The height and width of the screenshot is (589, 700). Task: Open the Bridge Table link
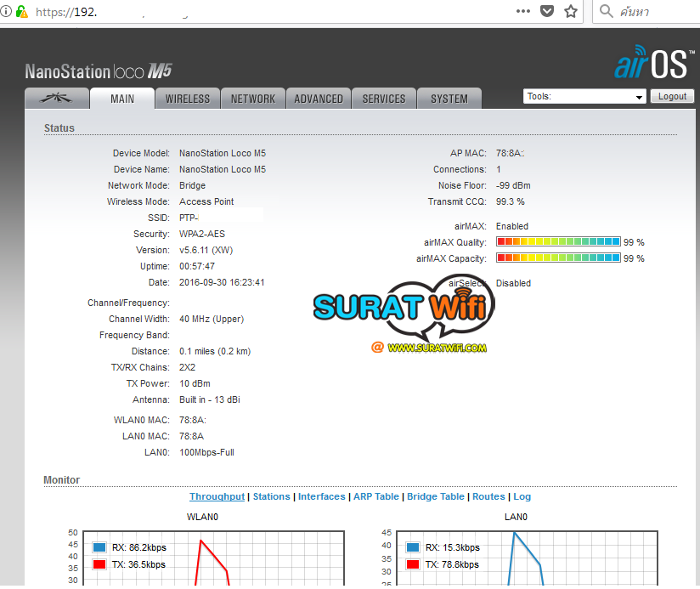pos(435,496)
